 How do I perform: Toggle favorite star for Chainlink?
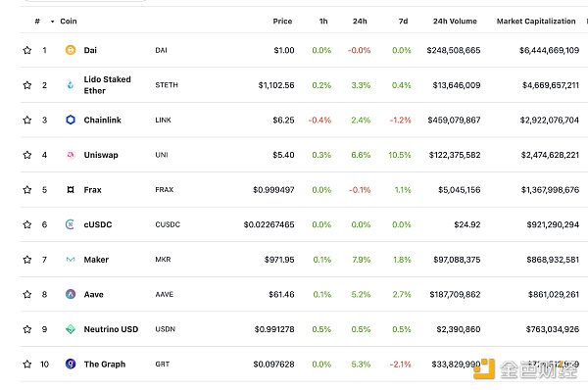tap(27, 120)
